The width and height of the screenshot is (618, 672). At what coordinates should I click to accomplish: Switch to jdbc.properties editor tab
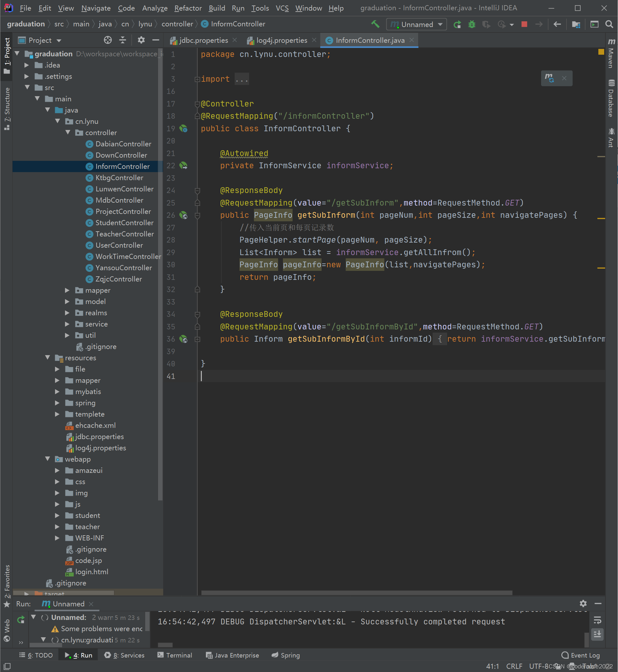coord(203,41)
